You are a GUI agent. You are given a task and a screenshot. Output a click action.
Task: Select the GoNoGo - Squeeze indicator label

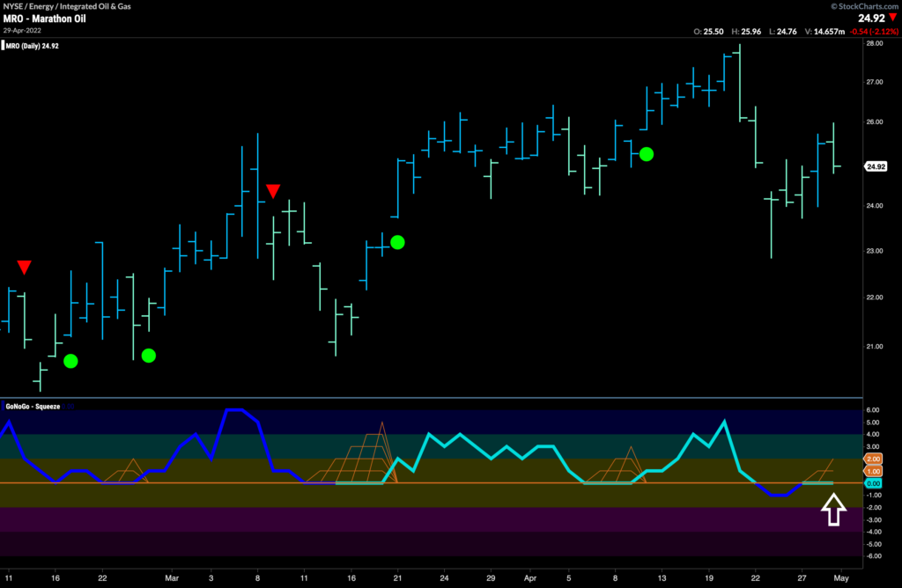coord(33,407)
